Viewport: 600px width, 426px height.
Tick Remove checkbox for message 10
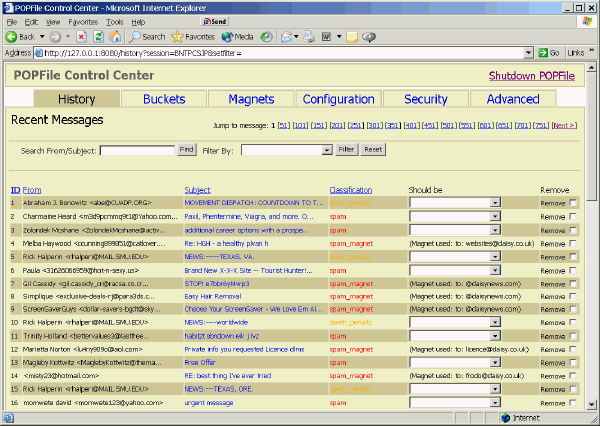(573, 322)
